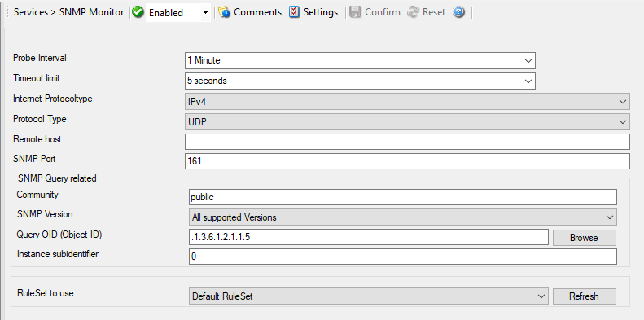The image size is (644, 320).
Task: Select the Services > SNMP Monitor breadcrumb
Action: pos(68,12)
